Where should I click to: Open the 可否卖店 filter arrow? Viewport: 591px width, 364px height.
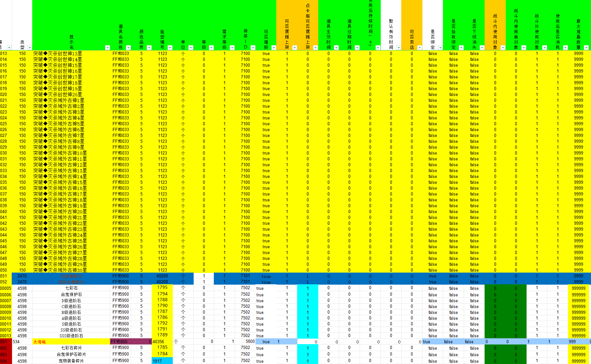click(x=419, y=48)
